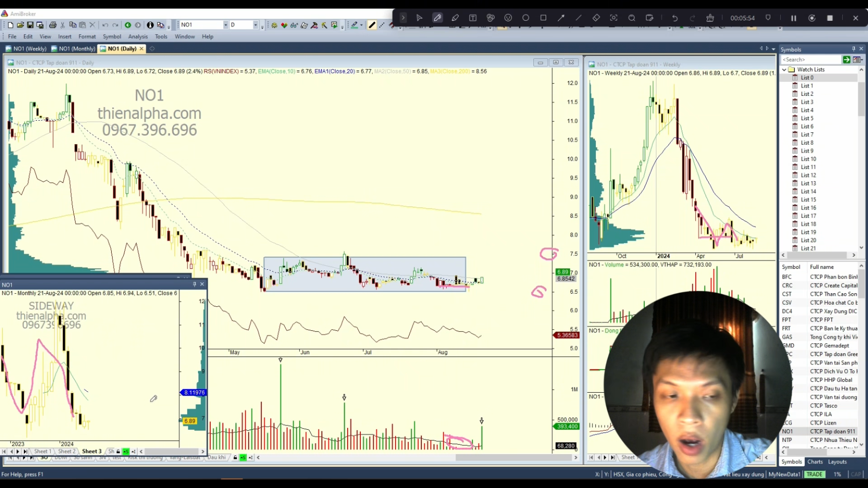Open the Analysis menu
868x488 pixels.
pos(138,37)
